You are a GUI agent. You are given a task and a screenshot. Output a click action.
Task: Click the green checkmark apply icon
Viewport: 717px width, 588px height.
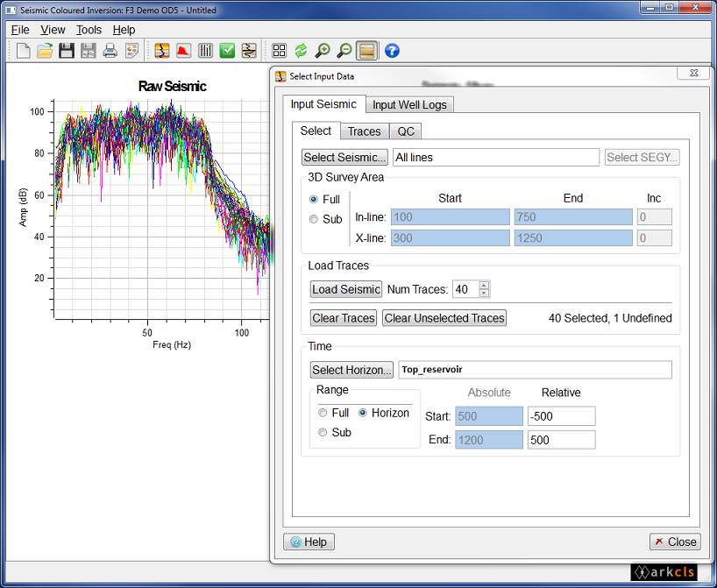tap(227, 50)
